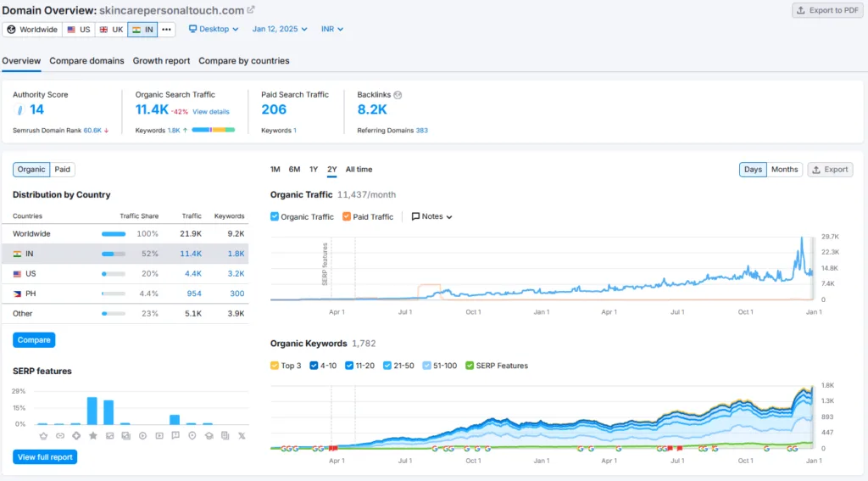Open View details link for organic traffic

pos(211,111)
